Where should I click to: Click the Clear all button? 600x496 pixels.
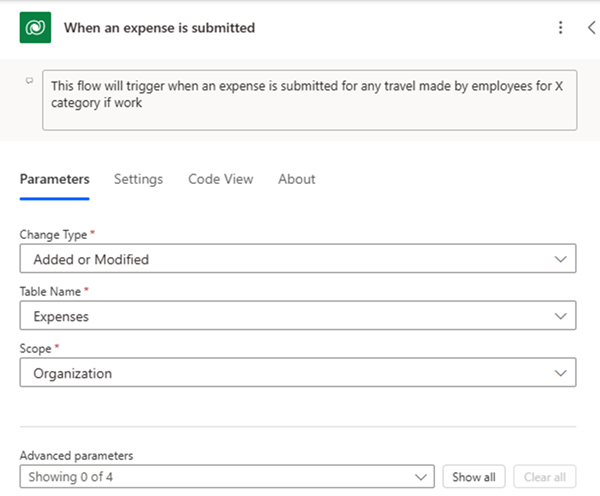545,477
